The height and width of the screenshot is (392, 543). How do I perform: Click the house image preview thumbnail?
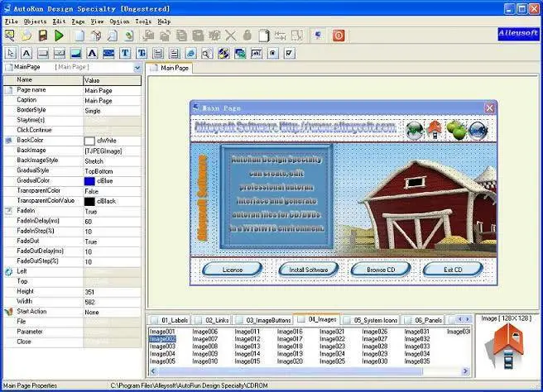507,347
